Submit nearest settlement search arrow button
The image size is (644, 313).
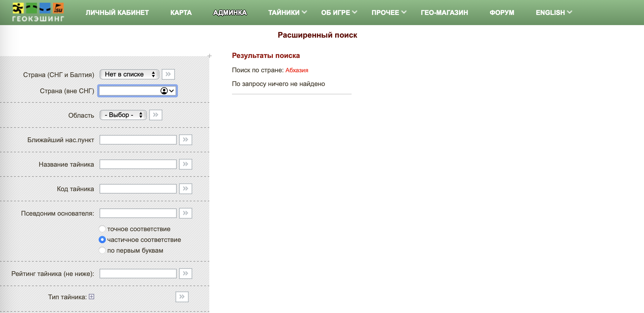(x=186, y=140)
